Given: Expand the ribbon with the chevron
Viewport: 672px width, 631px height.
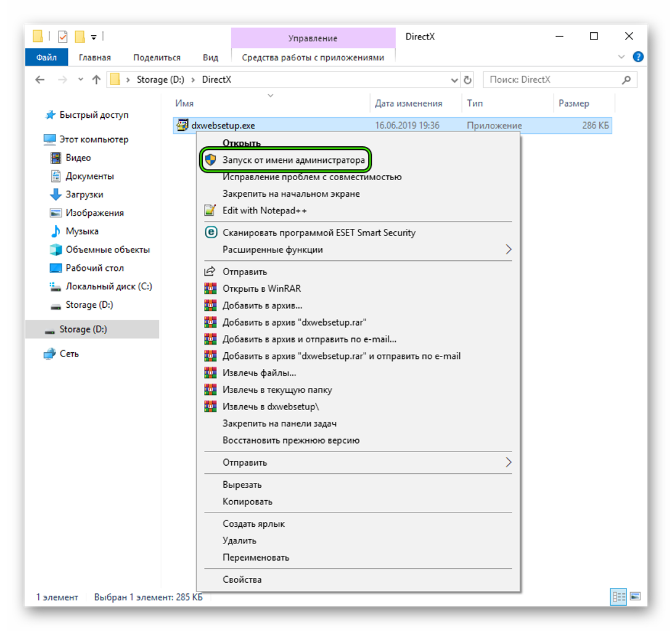Looking at the screenshot, I should pos(621,57).
